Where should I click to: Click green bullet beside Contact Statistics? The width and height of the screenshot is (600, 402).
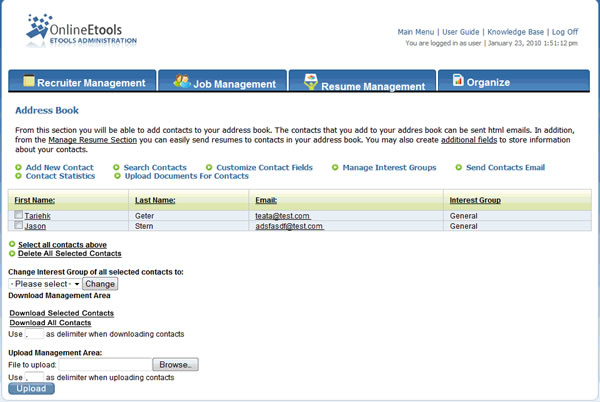(x=19, y=177)
